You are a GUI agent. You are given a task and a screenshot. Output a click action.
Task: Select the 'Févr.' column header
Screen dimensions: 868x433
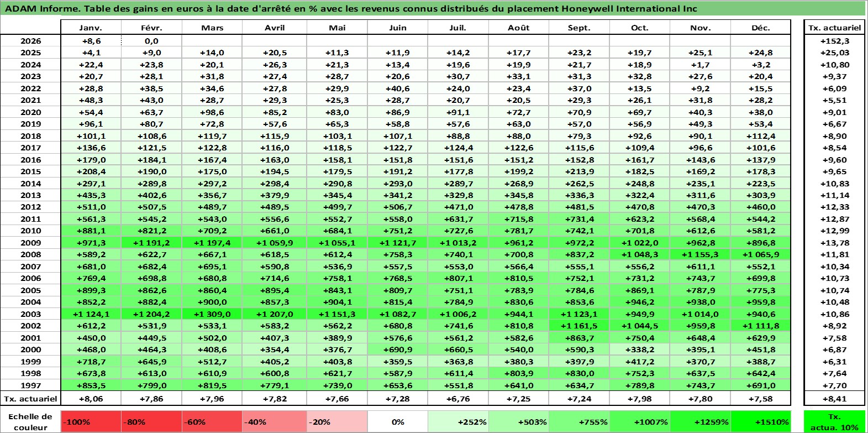[151, 28]
